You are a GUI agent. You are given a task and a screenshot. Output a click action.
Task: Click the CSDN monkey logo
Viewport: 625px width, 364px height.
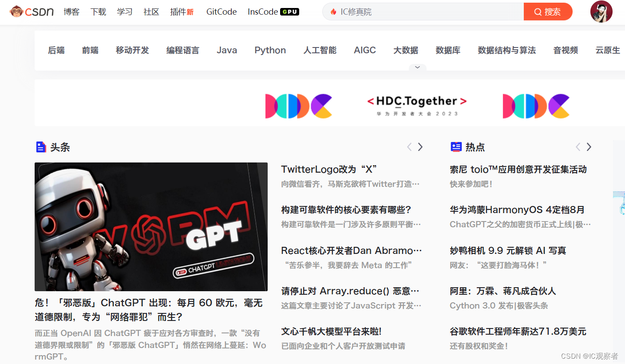pyautogui.click(x=31, y=12)
